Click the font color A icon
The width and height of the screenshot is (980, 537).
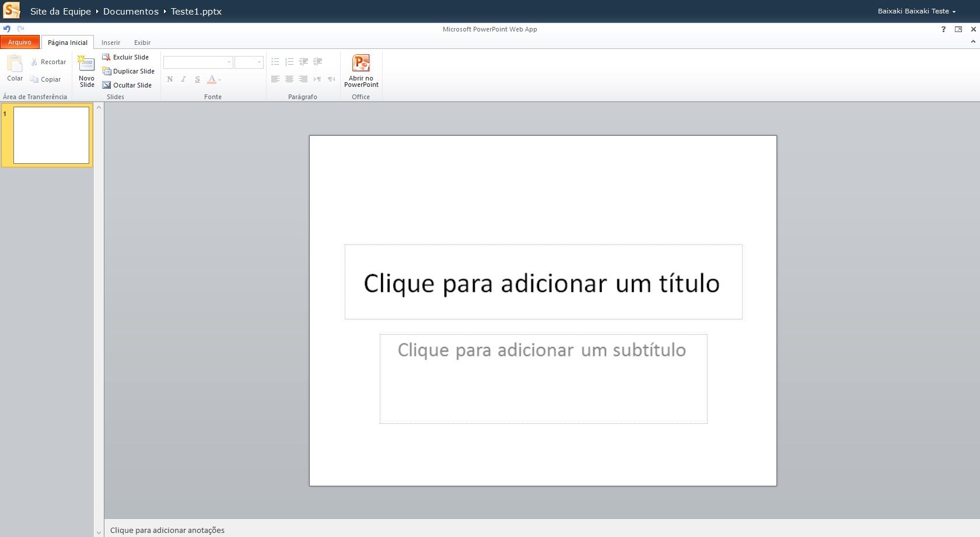tap(212, 79)
